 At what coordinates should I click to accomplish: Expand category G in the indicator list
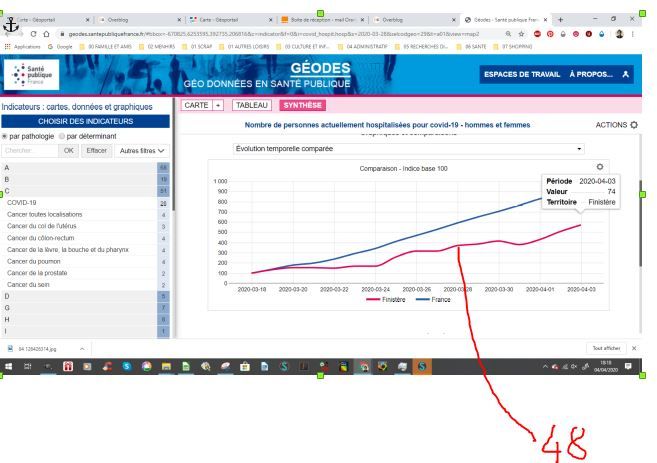click(85, 308)
